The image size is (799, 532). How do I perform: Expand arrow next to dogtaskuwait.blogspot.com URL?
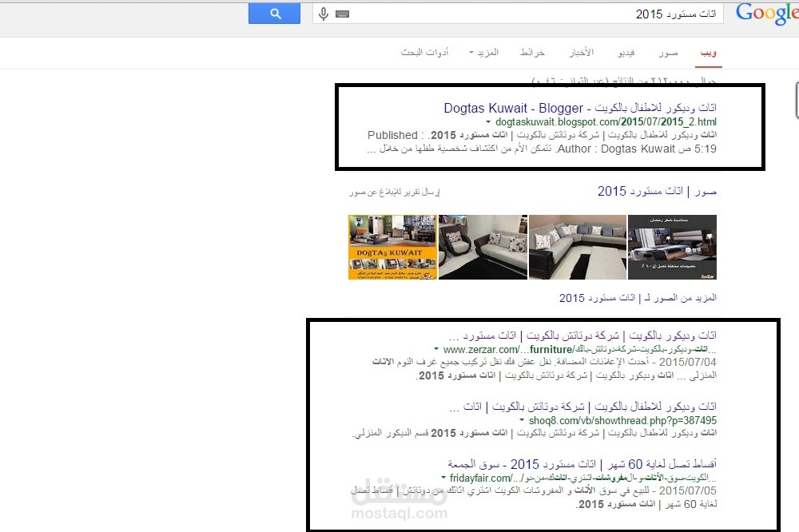coord(488,122)
